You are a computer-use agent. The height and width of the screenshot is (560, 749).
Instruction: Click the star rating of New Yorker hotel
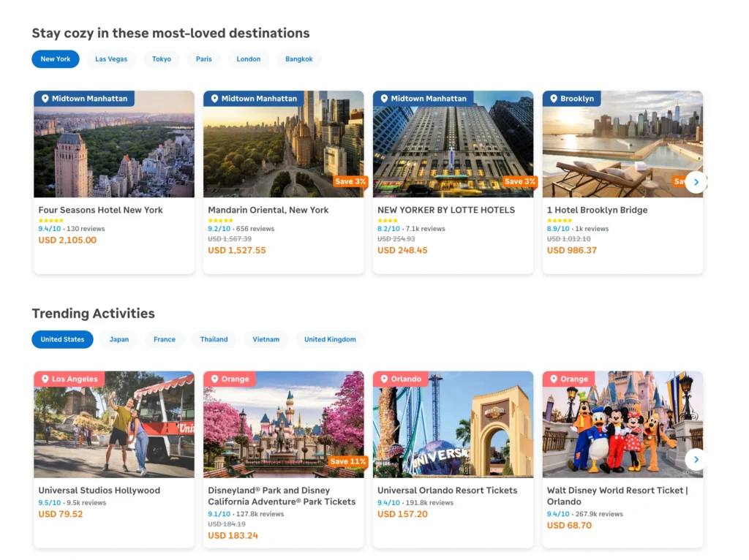pyautogui.click(x=388, y=221)
